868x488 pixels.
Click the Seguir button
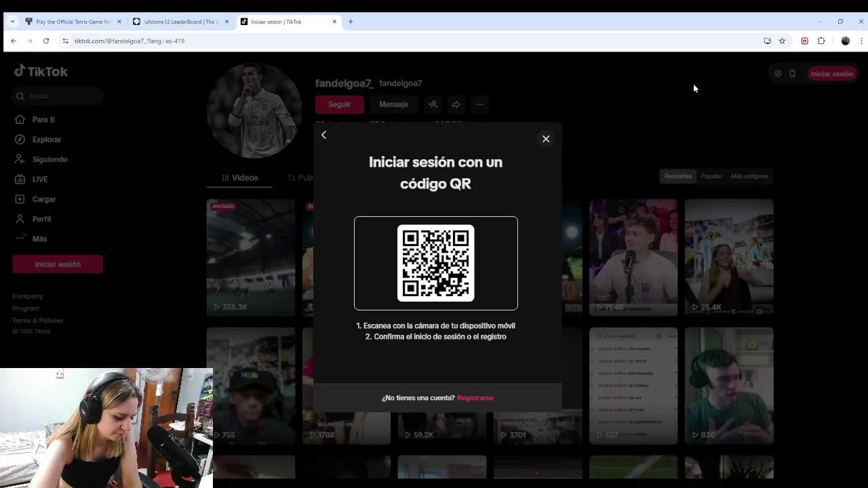pos(339,104)
